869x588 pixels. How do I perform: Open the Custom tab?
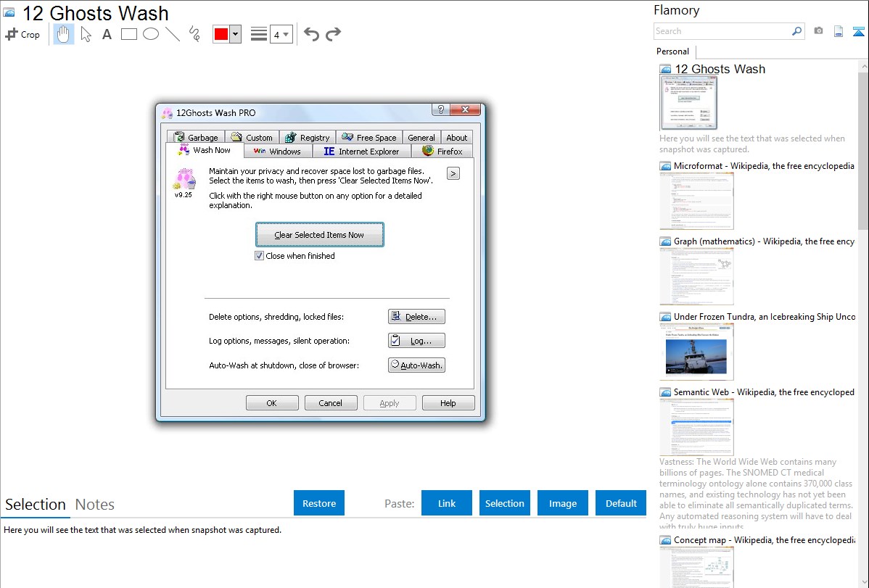click(252, 137)
